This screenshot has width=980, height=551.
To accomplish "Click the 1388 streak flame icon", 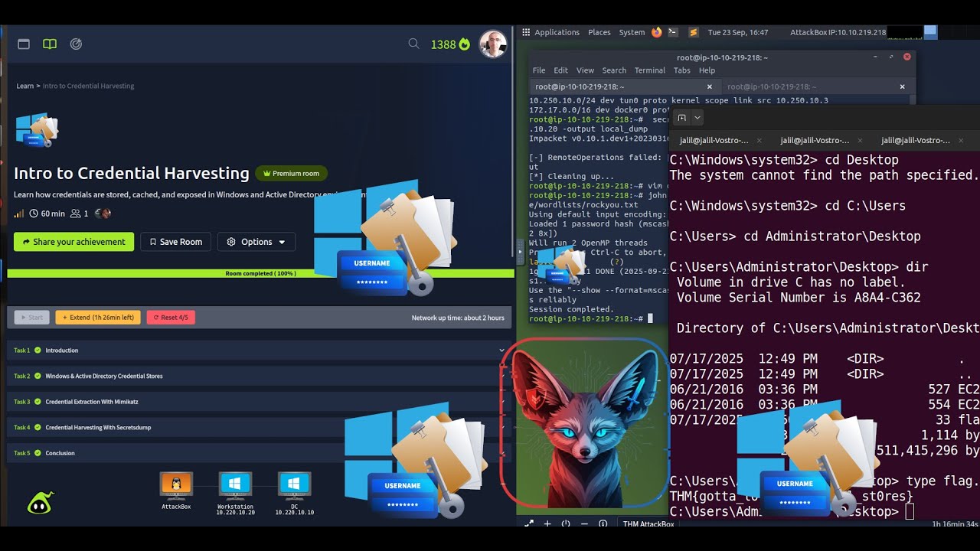I will pos(464,44).
